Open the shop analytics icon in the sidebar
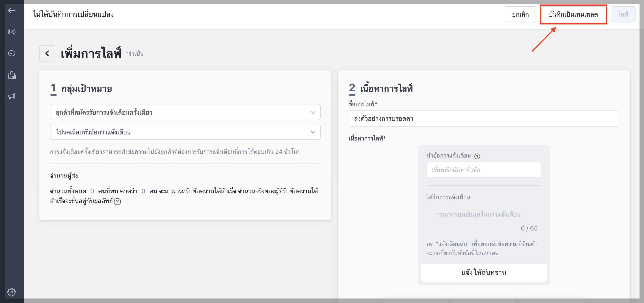The height and width of the screenshot is (303, 644). pos(12,75)
